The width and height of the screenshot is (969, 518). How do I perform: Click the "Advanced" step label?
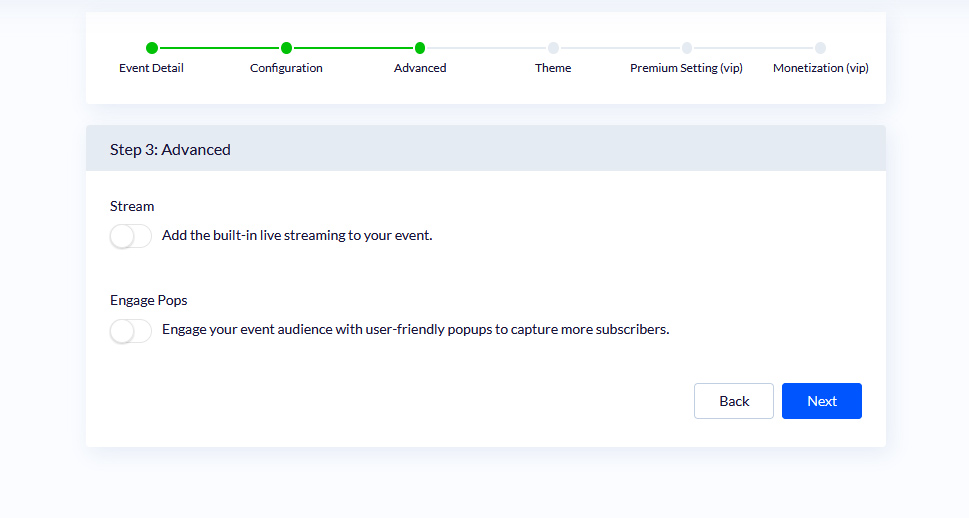(420, 68)
